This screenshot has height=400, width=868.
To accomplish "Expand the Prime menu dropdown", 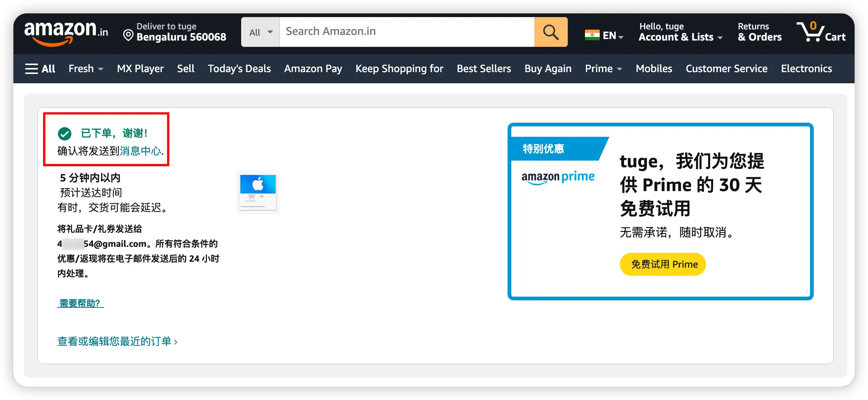I will pos(603,69).
